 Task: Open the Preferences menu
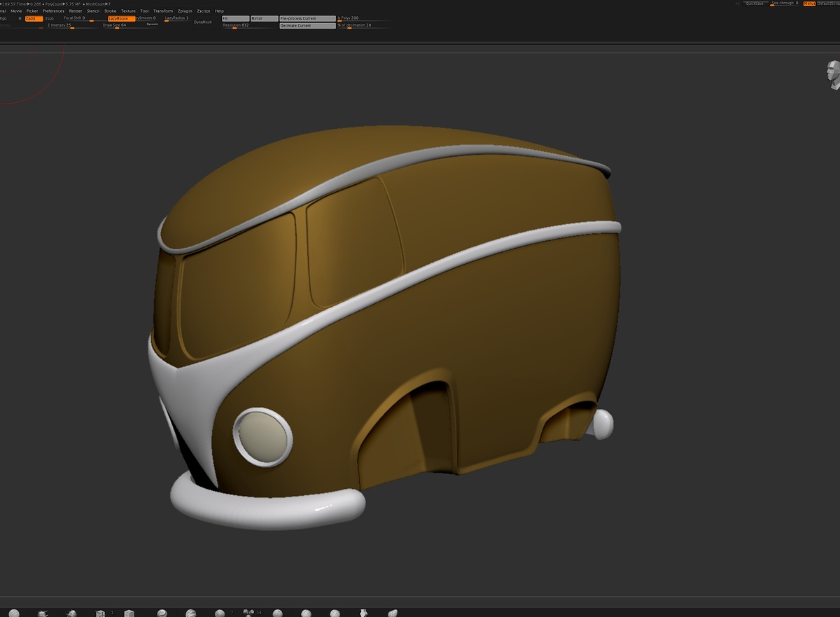[53, 11]
